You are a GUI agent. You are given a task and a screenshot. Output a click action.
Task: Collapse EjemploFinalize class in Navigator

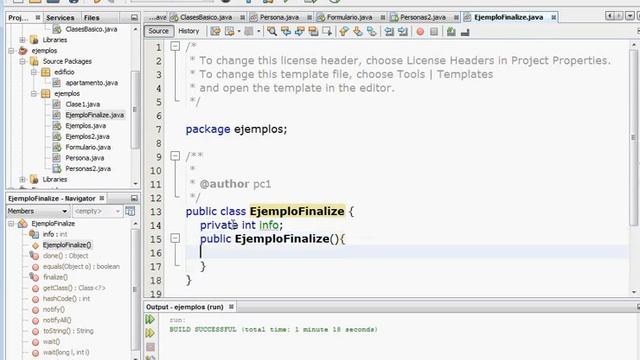(11, 224)
